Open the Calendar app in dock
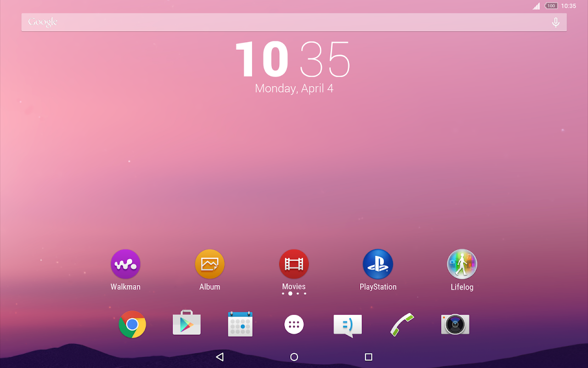This screenshot has height=368, width=588. (240, 324)
